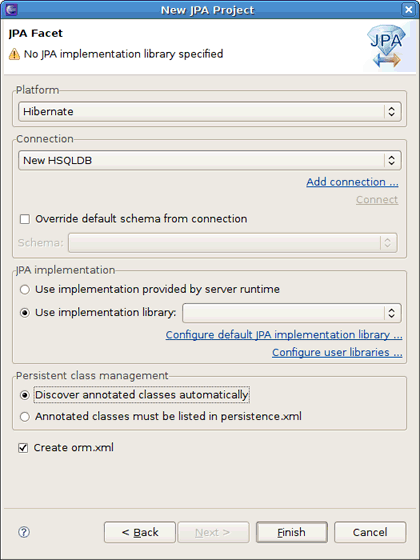
Task: Open the implementation library dropdown
Action: [292, 313]
